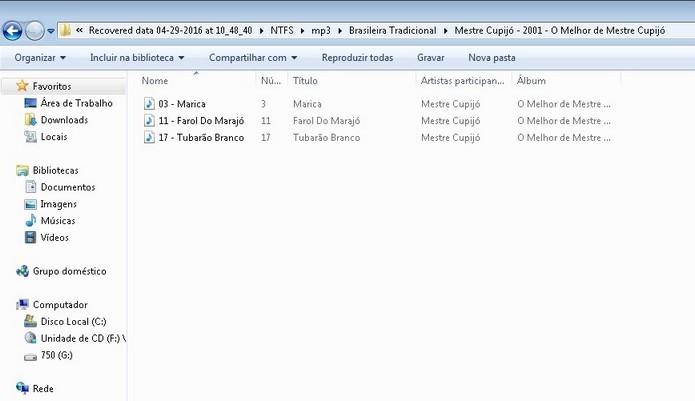Open the 750 (G:) drive
The image size is (695, 401).
[57, 355]
